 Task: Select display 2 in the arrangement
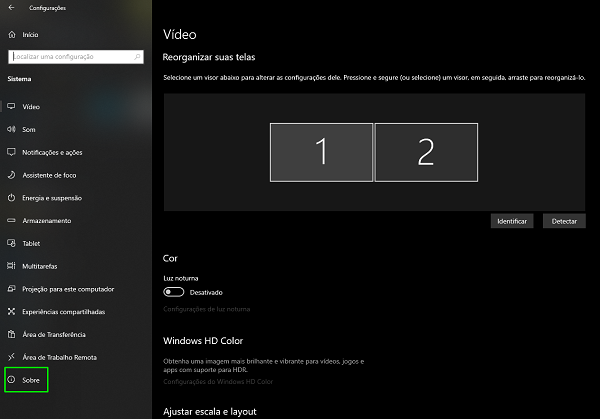click(425, 152)
